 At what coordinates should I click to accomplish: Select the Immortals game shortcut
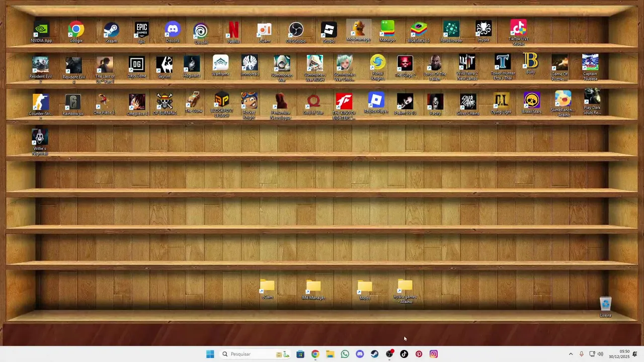tap(250, 66)
